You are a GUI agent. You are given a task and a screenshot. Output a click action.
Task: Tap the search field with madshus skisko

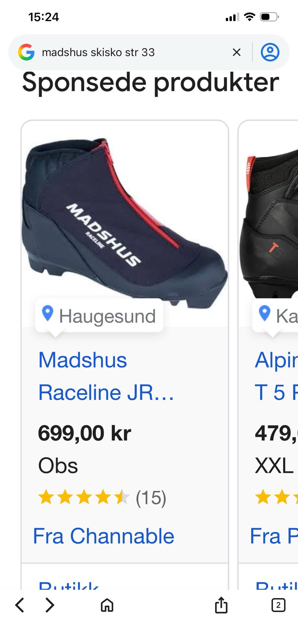pos(133,52)
